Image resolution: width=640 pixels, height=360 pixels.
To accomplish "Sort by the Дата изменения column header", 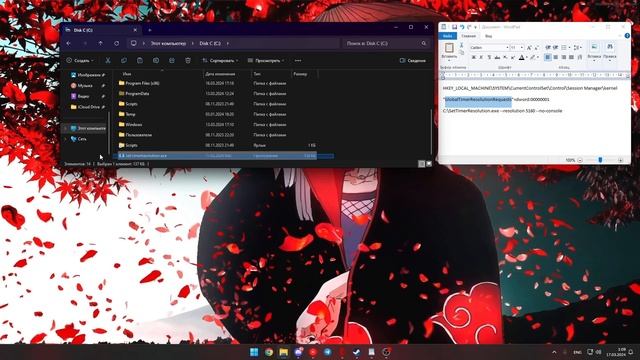I will [220, 74].
